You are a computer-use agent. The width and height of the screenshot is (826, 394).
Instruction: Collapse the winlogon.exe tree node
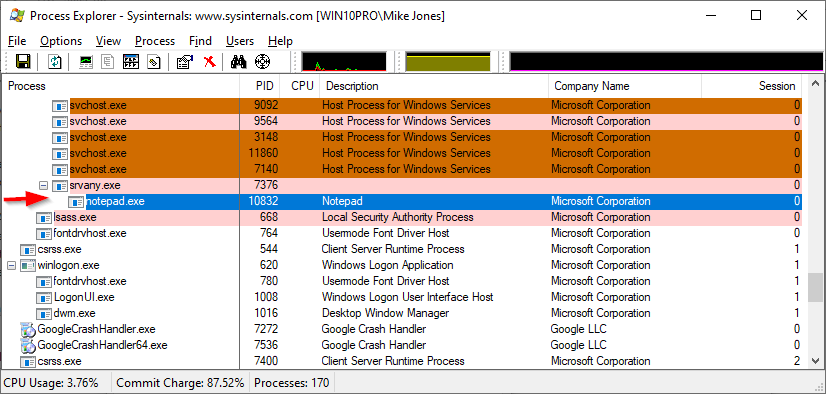click(12, 265)
